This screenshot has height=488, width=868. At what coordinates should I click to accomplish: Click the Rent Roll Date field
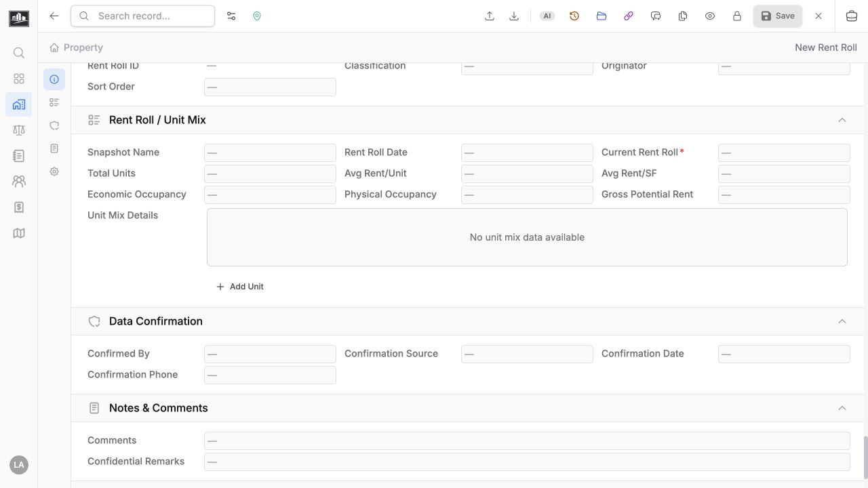(527, 152)
